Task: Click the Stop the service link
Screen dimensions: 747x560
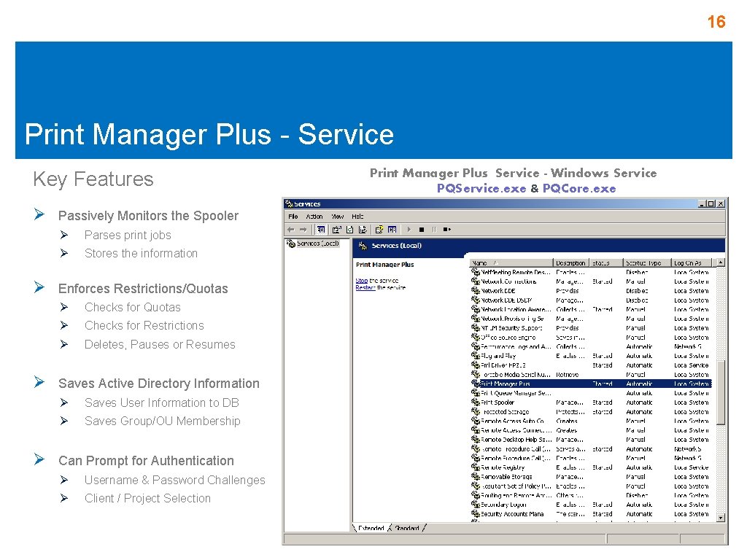Action: click(x=362, y=281)
